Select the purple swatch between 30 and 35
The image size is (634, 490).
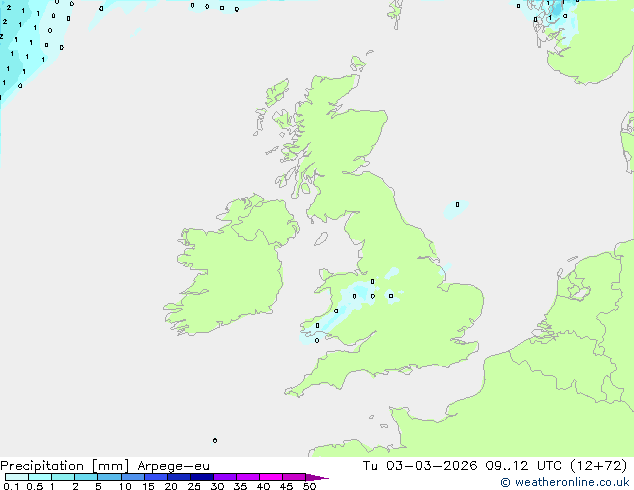pos(229,478)
